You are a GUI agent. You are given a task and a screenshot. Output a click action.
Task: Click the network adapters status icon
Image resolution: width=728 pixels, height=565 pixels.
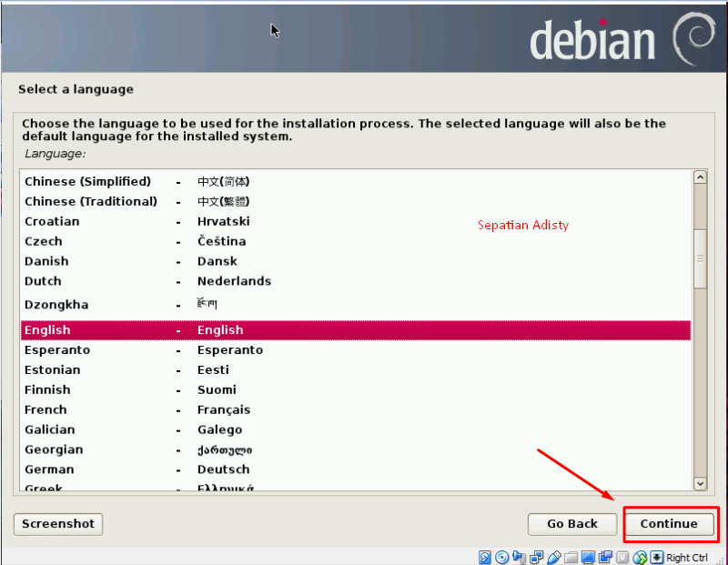click(x=537, y=557)
